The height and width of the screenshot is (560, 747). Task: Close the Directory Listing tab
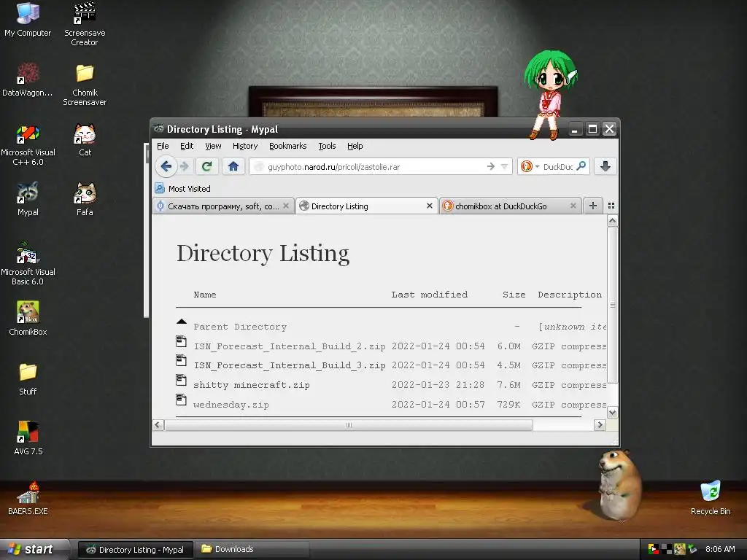[429, 206]
